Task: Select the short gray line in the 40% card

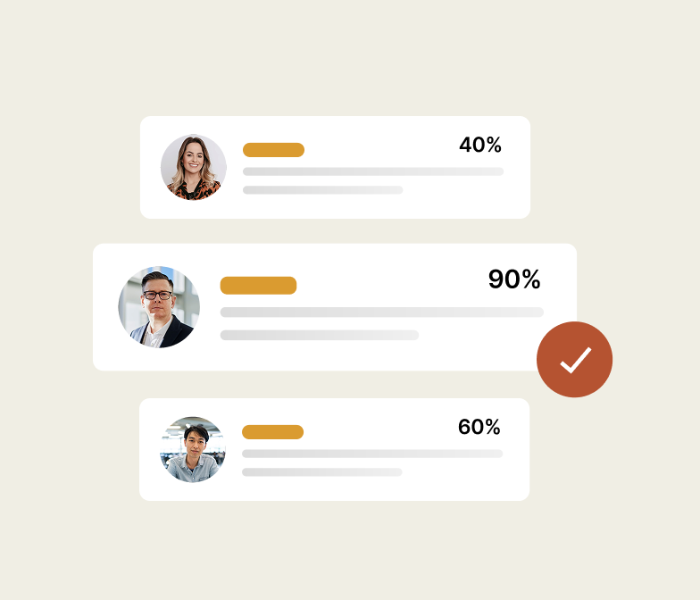Action: tap(322, 190)
